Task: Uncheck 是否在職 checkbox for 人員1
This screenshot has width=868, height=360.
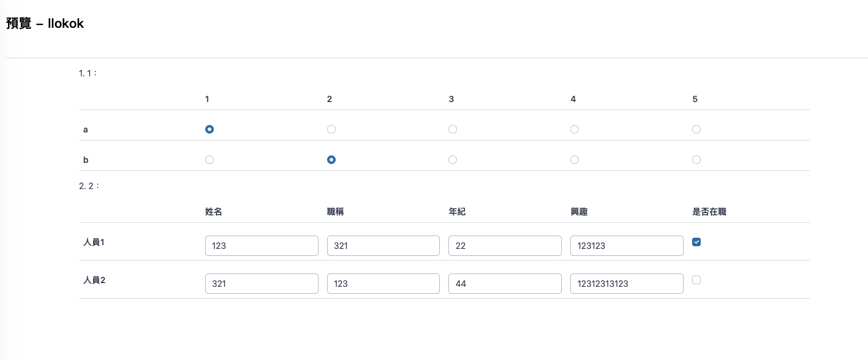Action: click(x=696, y=242)
